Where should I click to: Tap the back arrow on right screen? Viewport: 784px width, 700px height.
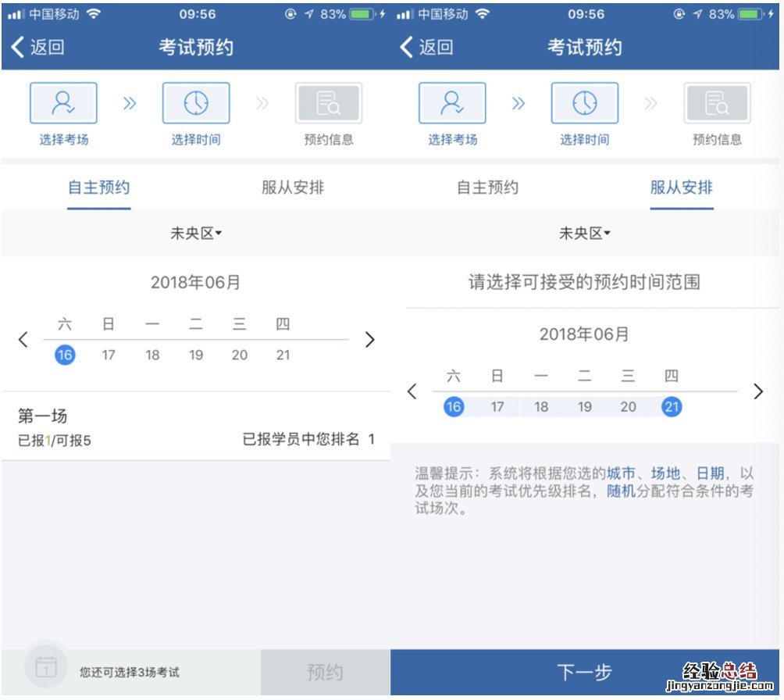405,47
